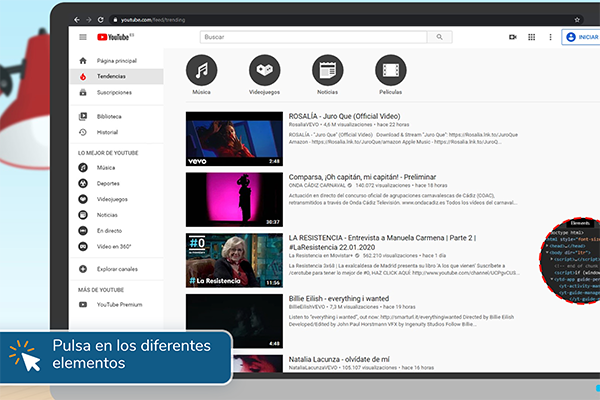Click the BillieEilishVEVO channel name

[307, 307]
